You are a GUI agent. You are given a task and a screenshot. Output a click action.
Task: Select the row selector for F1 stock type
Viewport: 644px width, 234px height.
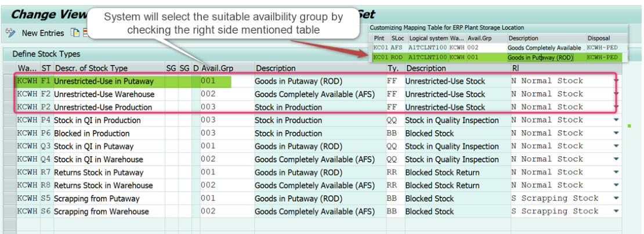[9, 81]
